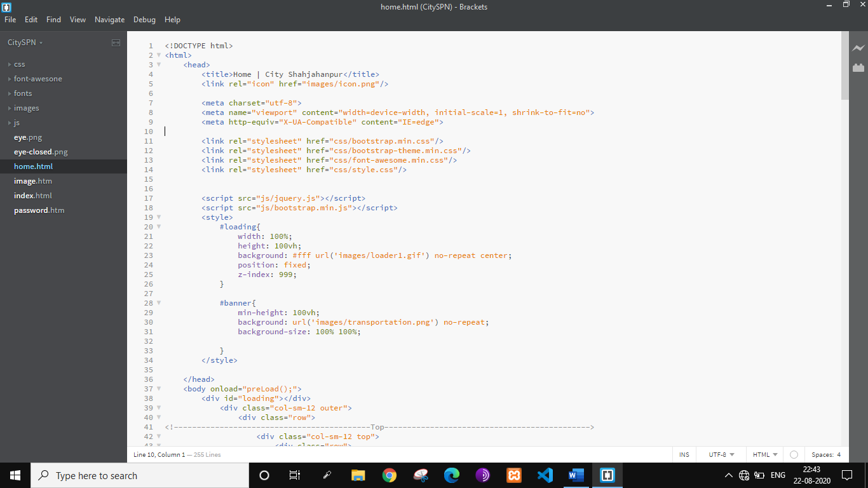Viewport: 868px width, 488px height.
Task: Open Cortana circle on taskbar
Action: tap(264, 475)
